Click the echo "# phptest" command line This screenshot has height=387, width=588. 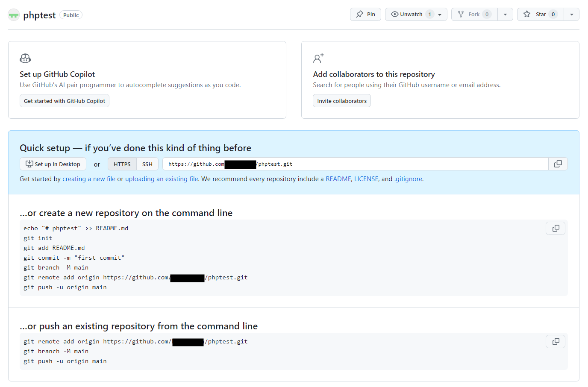click(76, 228)
